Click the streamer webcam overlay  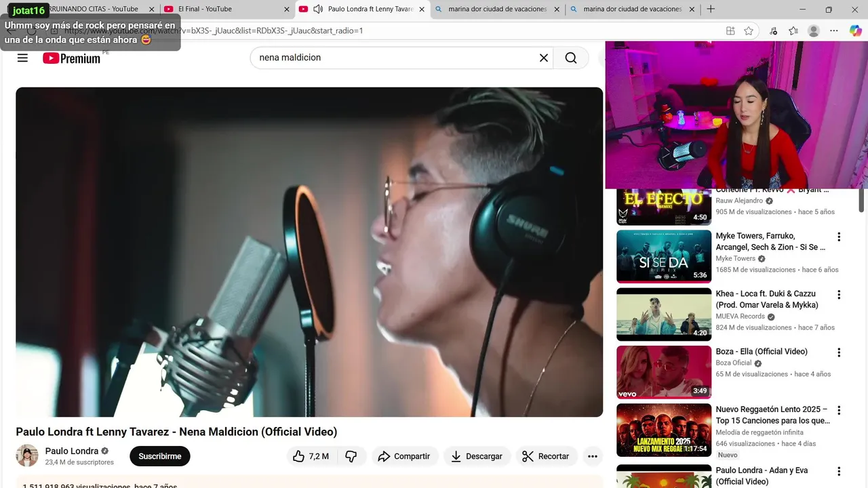coord(736,115)
